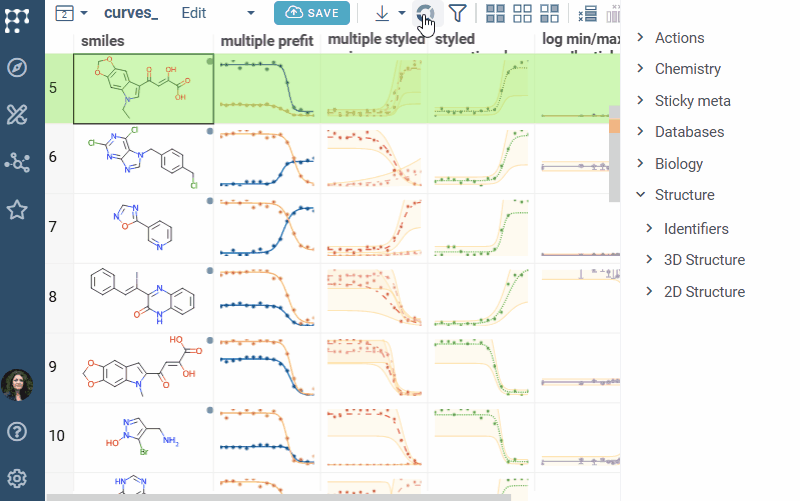The width and height of the screenshot is (800, 501).
Task: Click log min/max cell in row 10
Action: coord(578,437)
